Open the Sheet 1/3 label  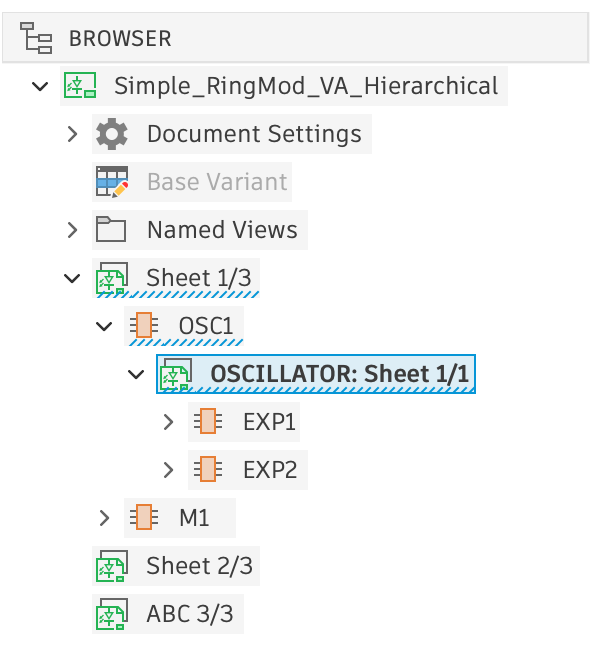(x=199, y=278)
